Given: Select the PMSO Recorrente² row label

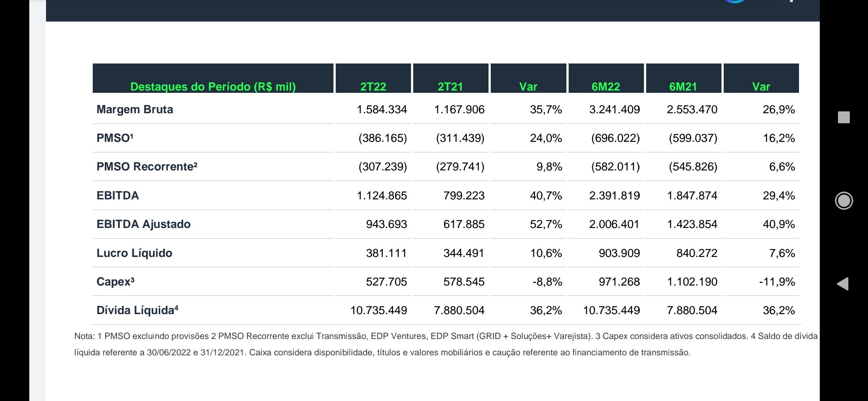Looking at the screenshot, I should tap(147, 167).
